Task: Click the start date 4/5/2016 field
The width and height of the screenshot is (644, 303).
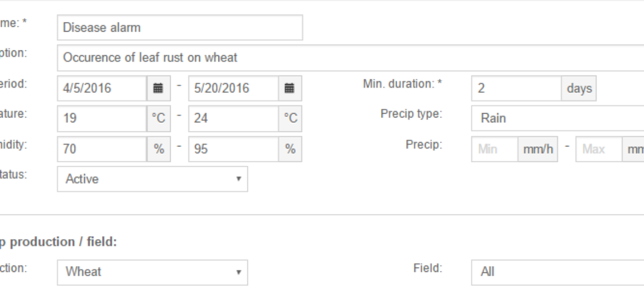Action: pyautogui.click(x=102, y=88)
